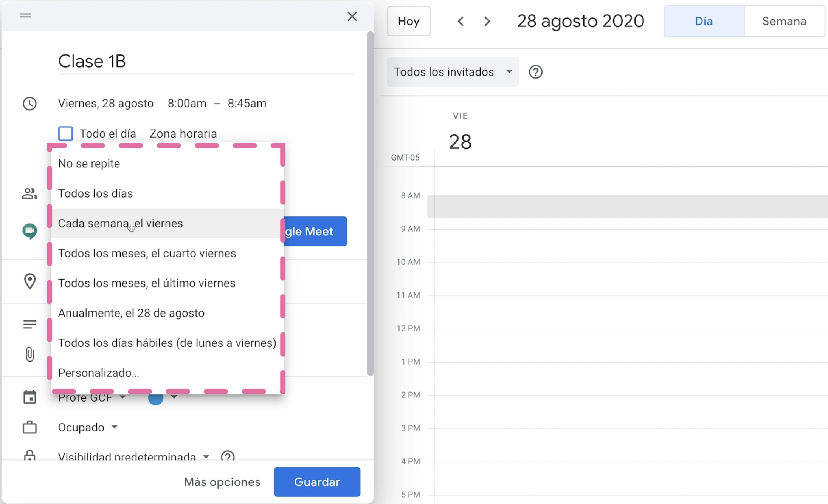This screenshot has height=504, width=828.
Task: Select No se repite option
Action: (x=167, y=164)
